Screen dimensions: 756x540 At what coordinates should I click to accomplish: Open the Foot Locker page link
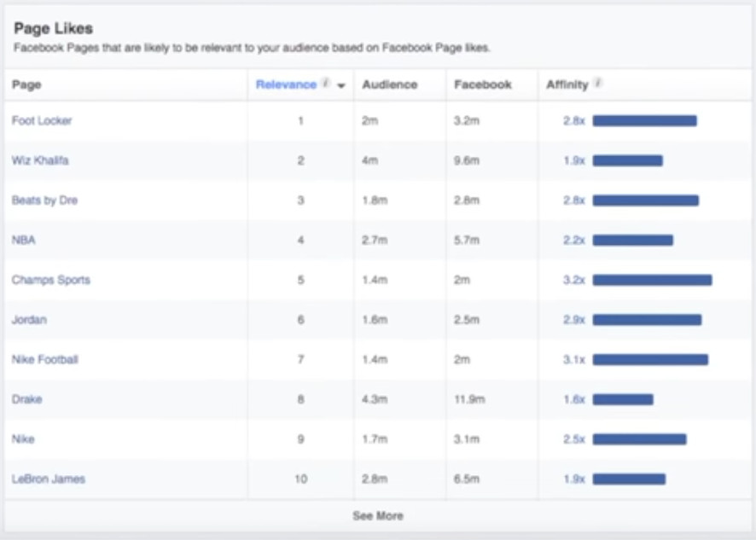coord(42,120)
